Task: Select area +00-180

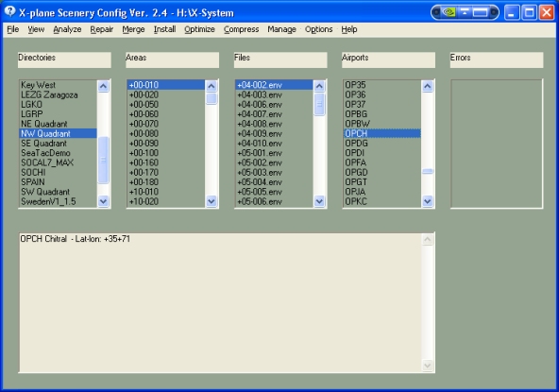Action: pyautogui.click(x=166, y=182)
